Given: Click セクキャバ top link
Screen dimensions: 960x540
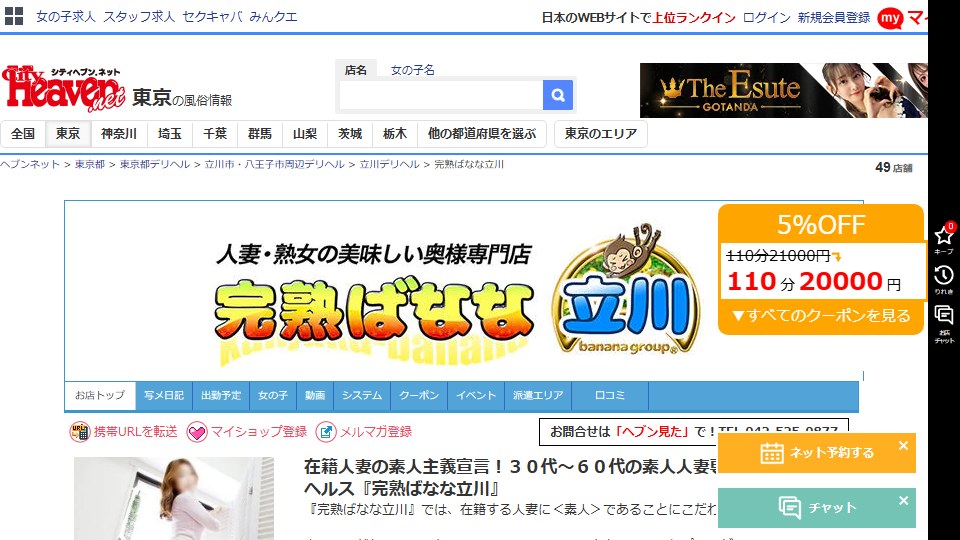Looking at the screenshot, I should coord(212,17).
